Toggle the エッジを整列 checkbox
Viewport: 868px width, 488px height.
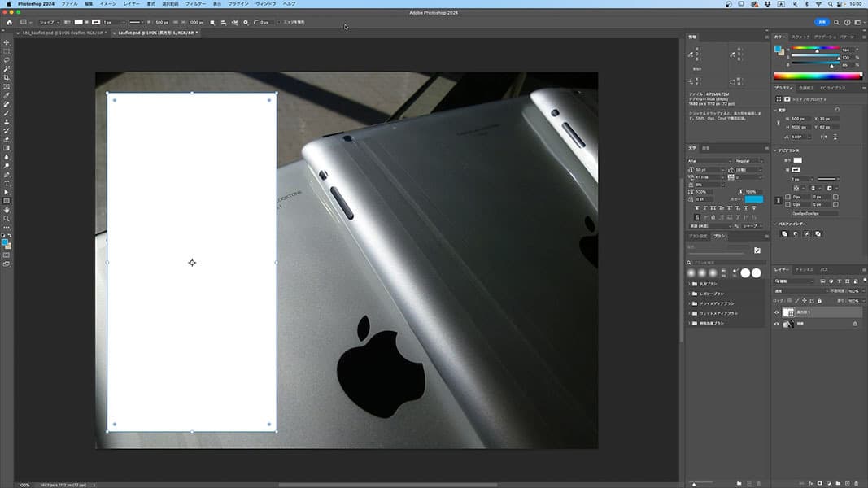point(279,22)
